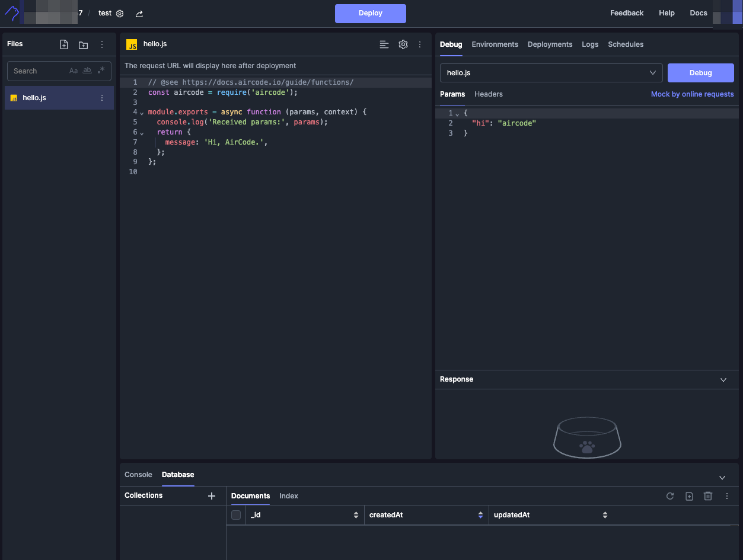Toggle the select-all documents checkbox
The width and height of the screenshot is (743, 560).
pos(236,515)
